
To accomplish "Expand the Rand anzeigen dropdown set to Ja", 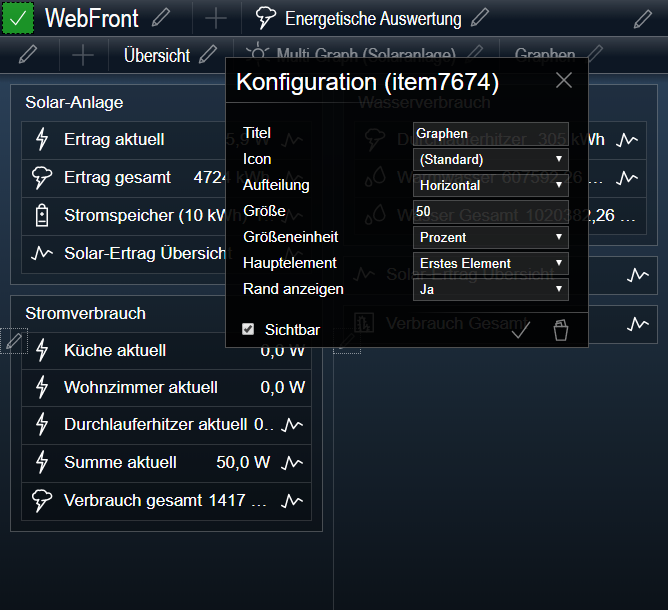I will [x=491, y=290].
